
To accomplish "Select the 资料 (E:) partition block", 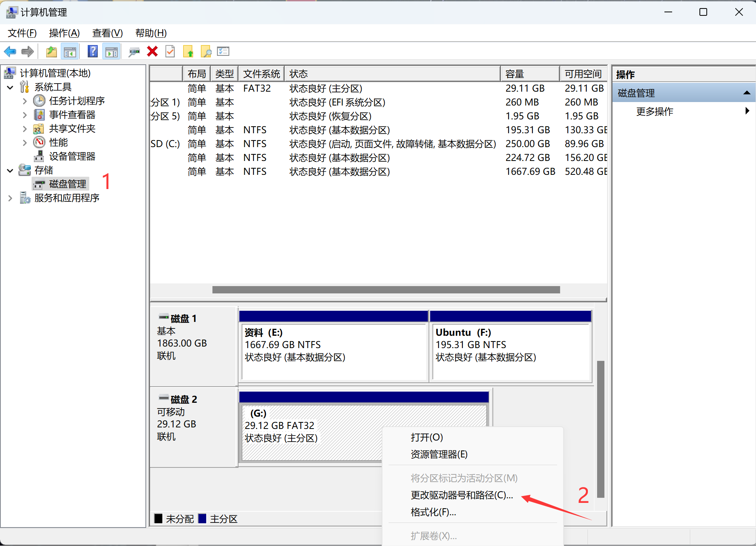I will (334, 347).
